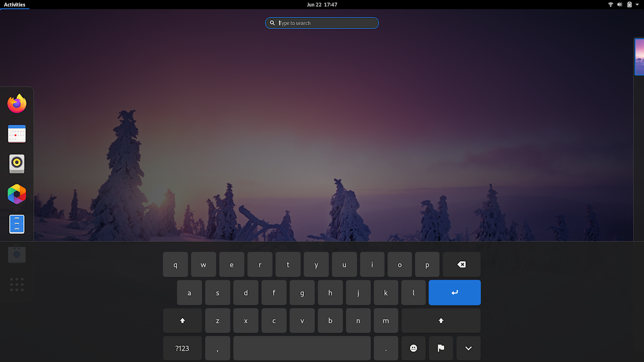Click the volume speaker icon
Image resolution: width=644 pixels, height=362 pixels.
620,5
